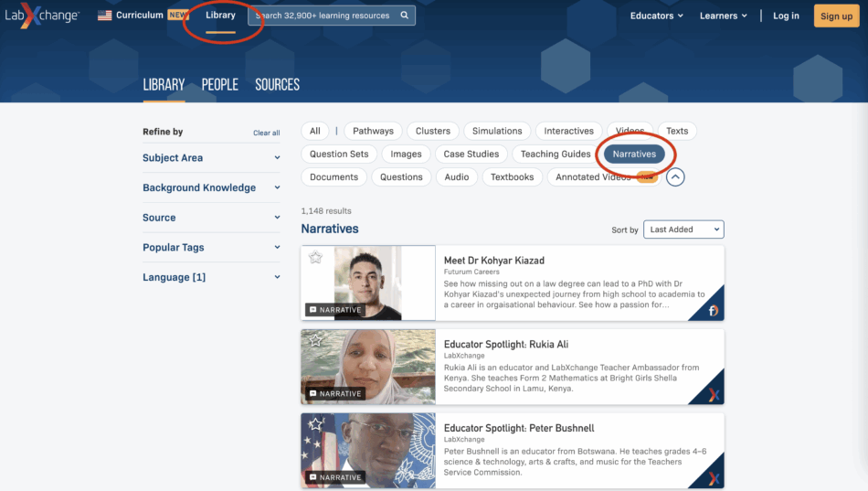Filter by Simulations
868x491 pixels.
tap(497, 132)
